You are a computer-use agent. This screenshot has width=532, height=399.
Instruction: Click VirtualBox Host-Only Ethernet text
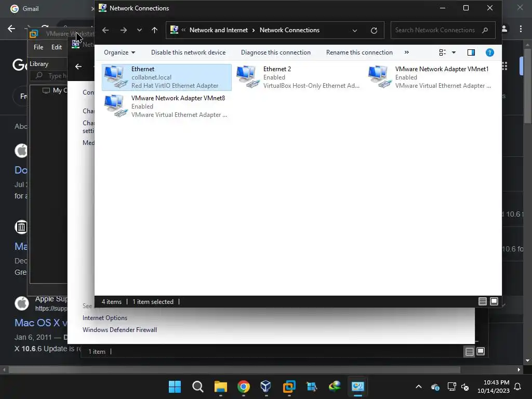311,86
